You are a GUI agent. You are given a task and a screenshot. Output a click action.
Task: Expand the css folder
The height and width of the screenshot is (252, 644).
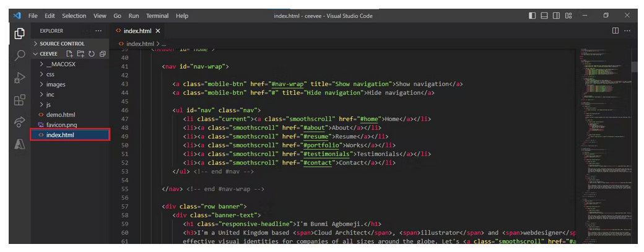[x=51, y=74]
